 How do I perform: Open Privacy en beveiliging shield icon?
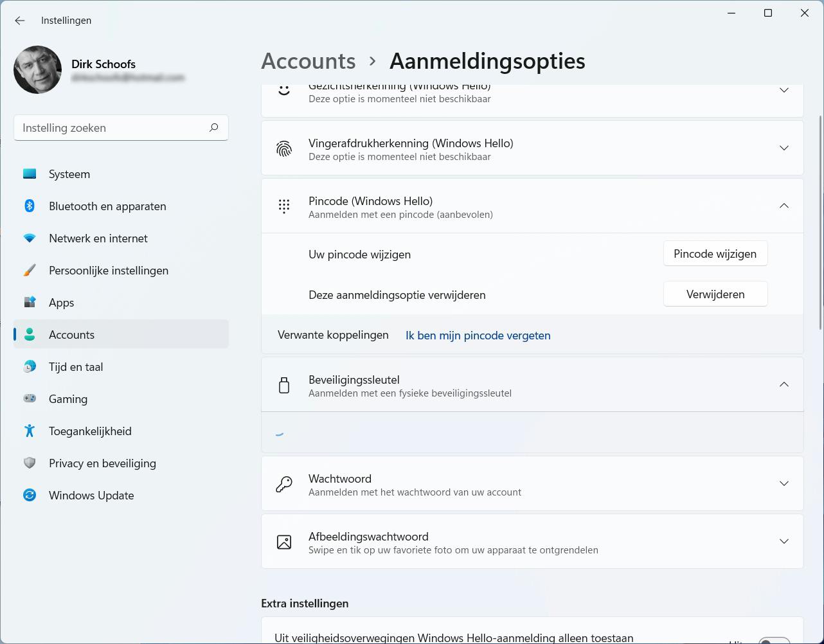(x=30, y=463)
